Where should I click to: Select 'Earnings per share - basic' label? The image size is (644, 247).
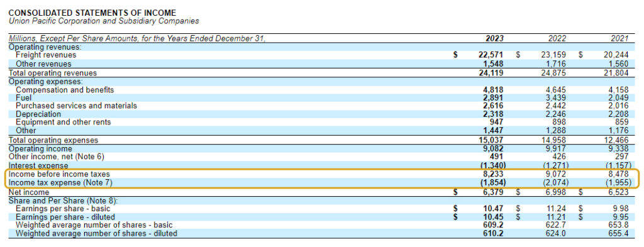(63, 209)
